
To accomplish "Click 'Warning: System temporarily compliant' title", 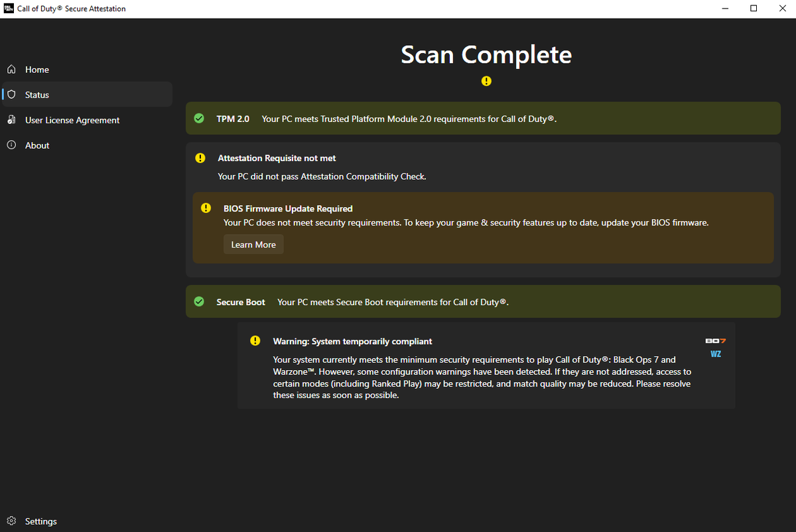I will pyautogui.click(x=353, y=341).
